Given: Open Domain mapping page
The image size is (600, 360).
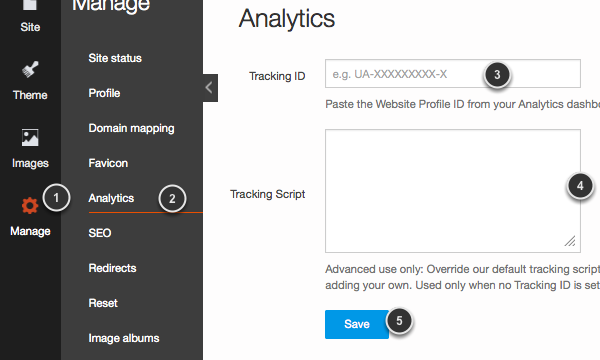Looking at the screenshot, I should coord(131,128).
